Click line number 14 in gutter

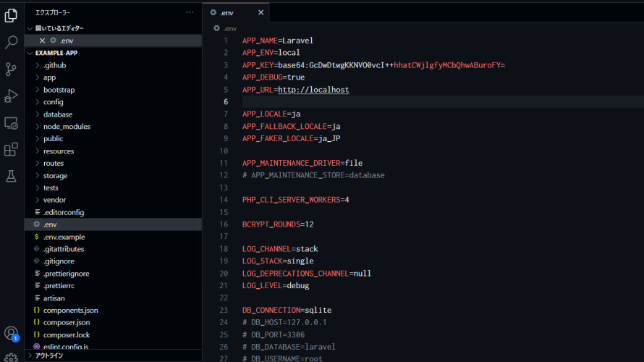coord(224,200)
